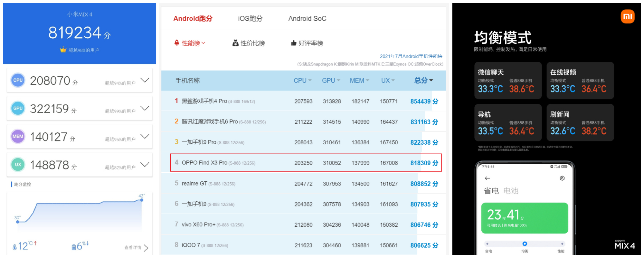Click the 微信聊天 temperature card

pyautogui.click(x=508, y=81)
